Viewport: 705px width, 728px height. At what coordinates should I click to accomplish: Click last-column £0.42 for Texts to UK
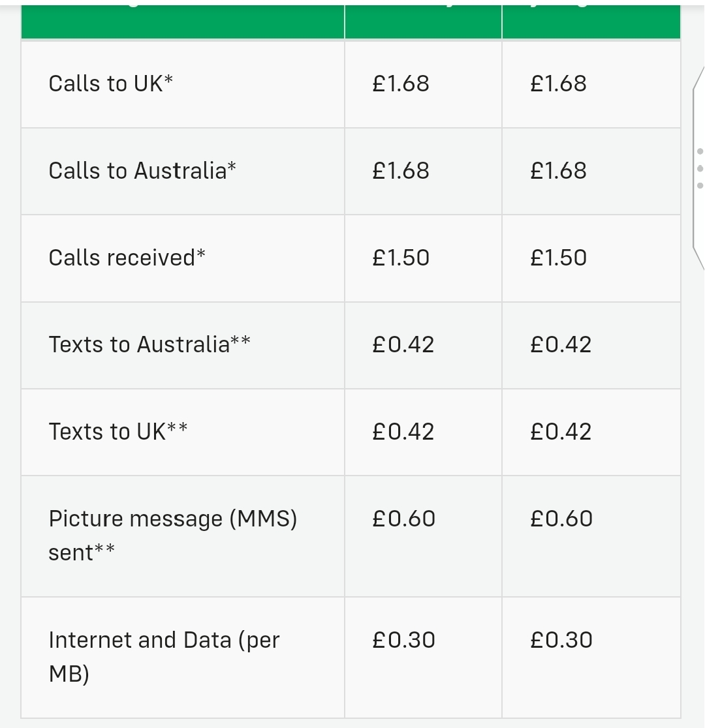coord(561,431)
